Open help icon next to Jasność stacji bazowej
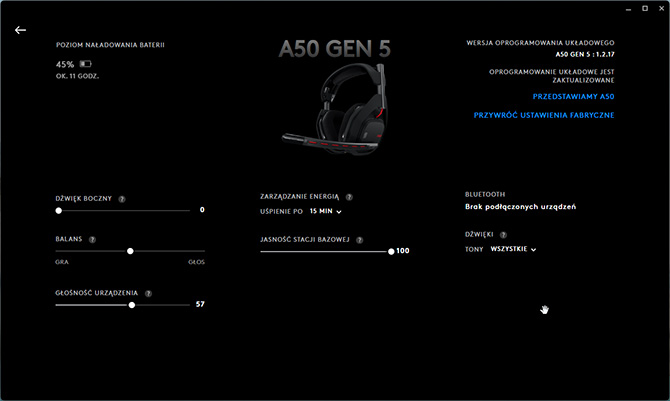The width and height of the screenshot is (670, 401). (360, 240)
